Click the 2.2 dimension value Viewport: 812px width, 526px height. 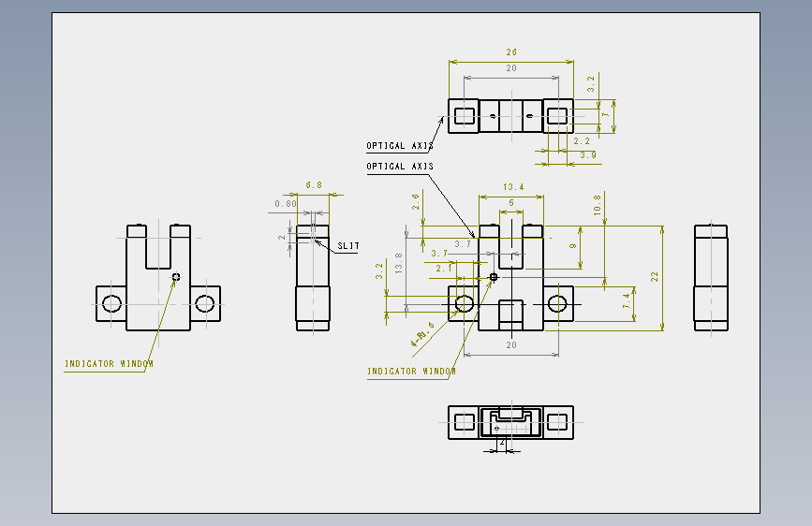pyautogui.click(x=582, y=140)
